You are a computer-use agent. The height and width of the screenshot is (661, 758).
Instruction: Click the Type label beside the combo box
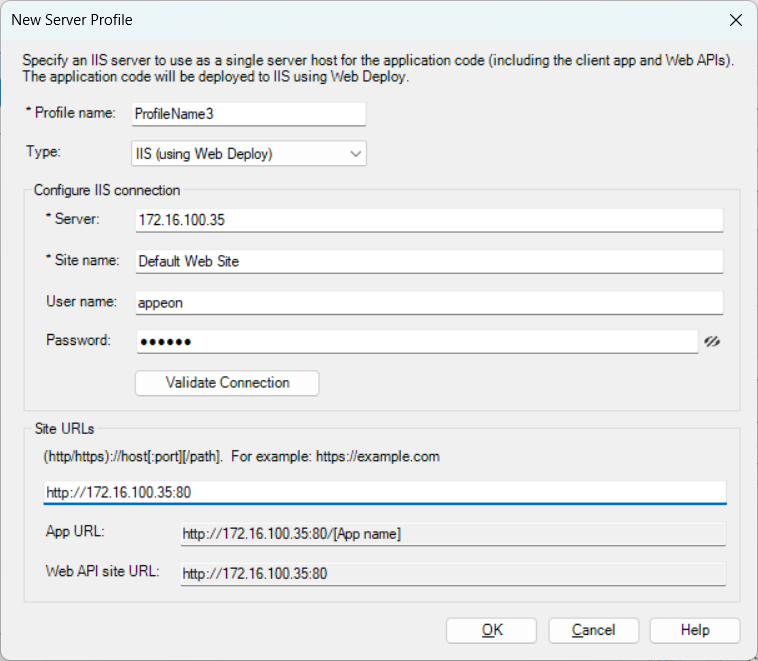(44, 152)
